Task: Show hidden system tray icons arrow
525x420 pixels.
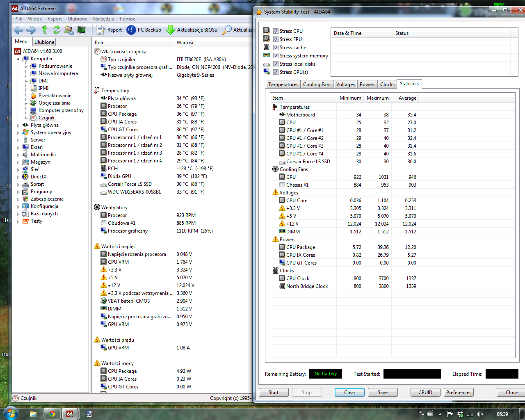Action: coord(441,414)
